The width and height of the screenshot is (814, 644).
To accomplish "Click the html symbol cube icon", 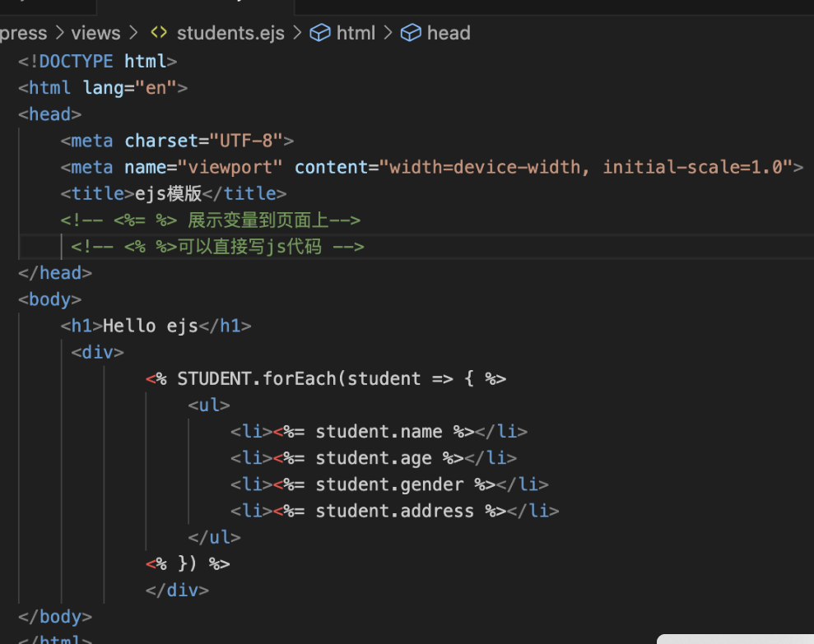I will click(x=320, y=33).
